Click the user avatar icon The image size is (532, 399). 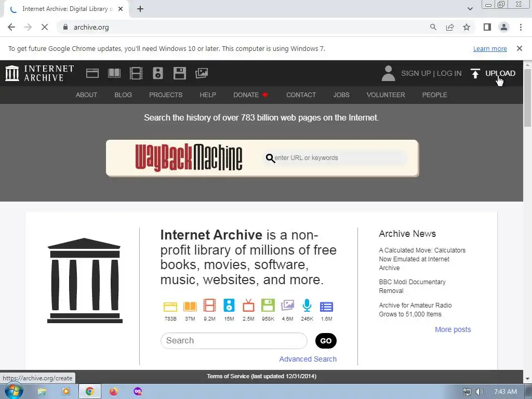pyautogui.click(x=389, y=73)
